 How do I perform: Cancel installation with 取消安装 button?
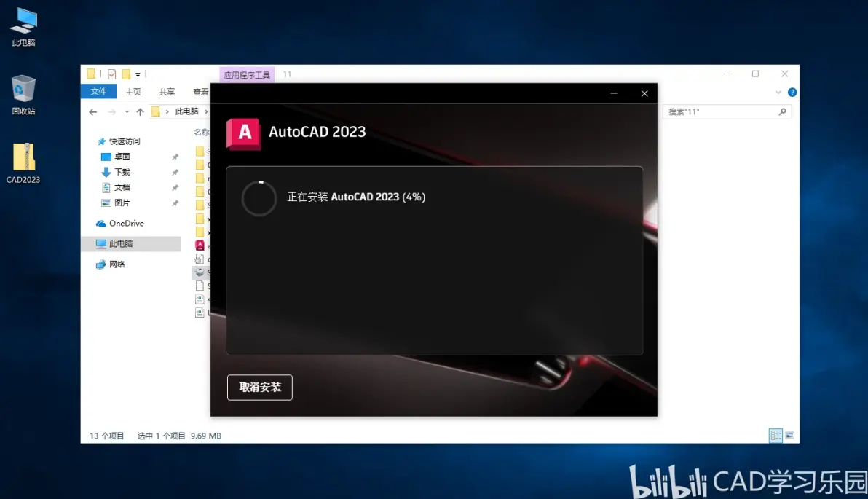pos(260,387)
